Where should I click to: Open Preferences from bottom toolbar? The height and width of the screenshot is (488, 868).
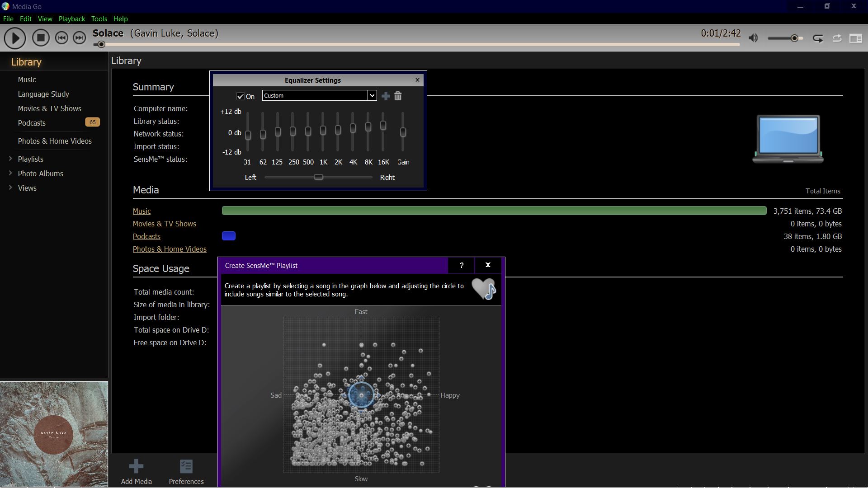[x=186, y=466]
